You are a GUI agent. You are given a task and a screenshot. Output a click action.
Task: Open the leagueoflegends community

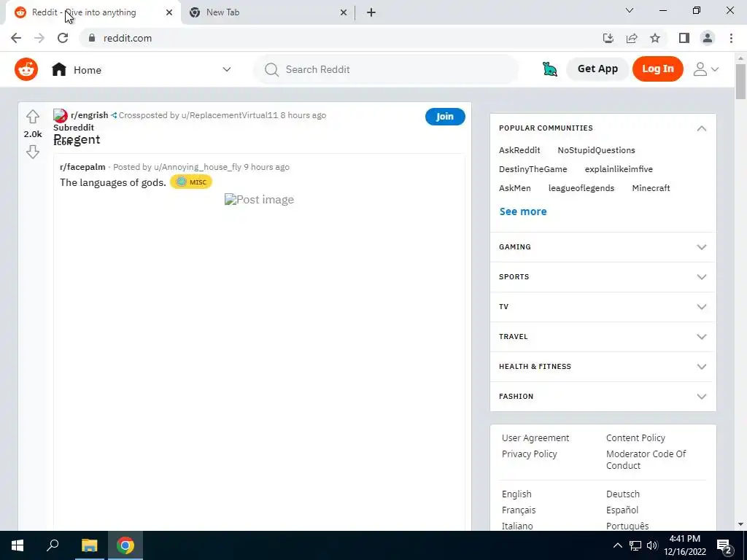pyautogui.click(x=581, y=188)
